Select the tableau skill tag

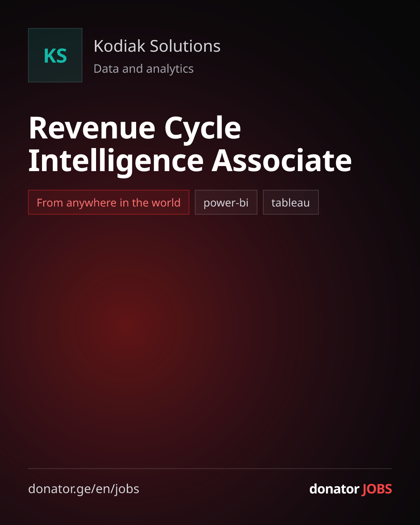click(x=291, y=202)
